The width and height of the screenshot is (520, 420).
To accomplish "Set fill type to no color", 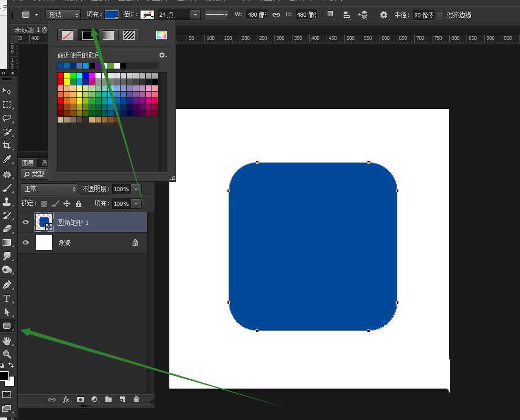I will (68, 35).
